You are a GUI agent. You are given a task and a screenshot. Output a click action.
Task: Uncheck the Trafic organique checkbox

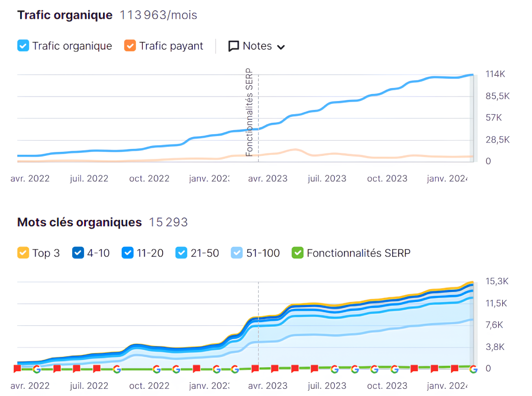tap(23, 46)
